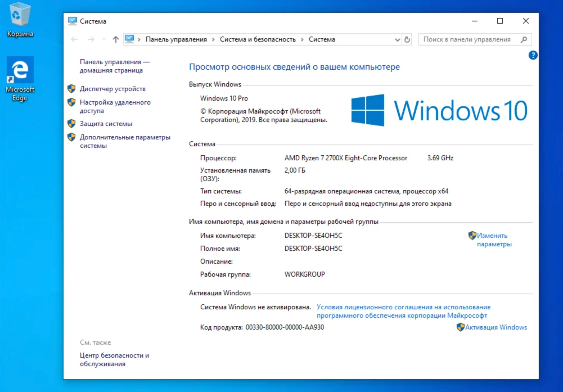Click shield icon beside Изменить параметры
This screenshot has height=392, width=563.
coord(472,236)
